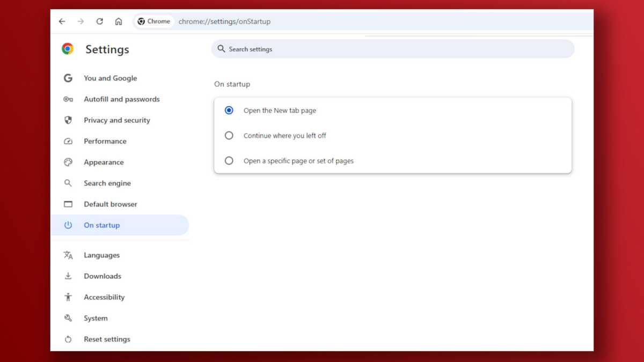Click the Downloads arrow icon
The image size is (644, 362).
(x=68, y=276)
